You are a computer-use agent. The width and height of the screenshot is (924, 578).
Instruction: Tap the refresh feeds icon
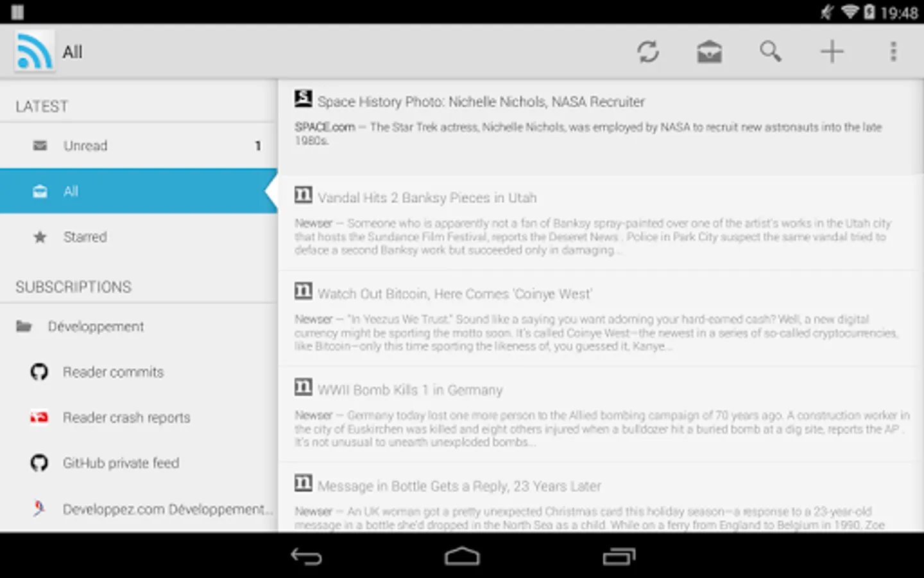coord(648,52)
